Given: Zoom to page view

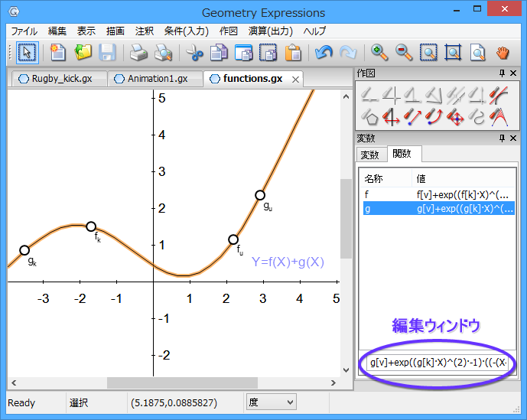Looking at the screenshot, I should tap(477, 53).
